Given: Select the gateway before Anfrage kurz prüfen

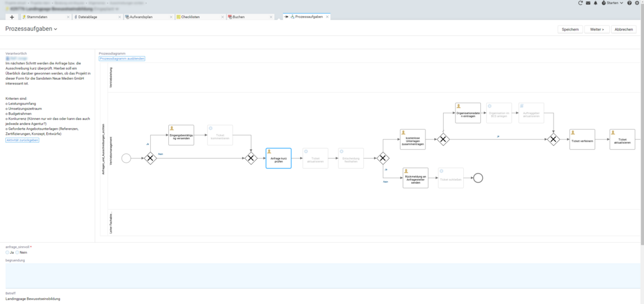Looking at the screenshot, I should click(251, 158).
